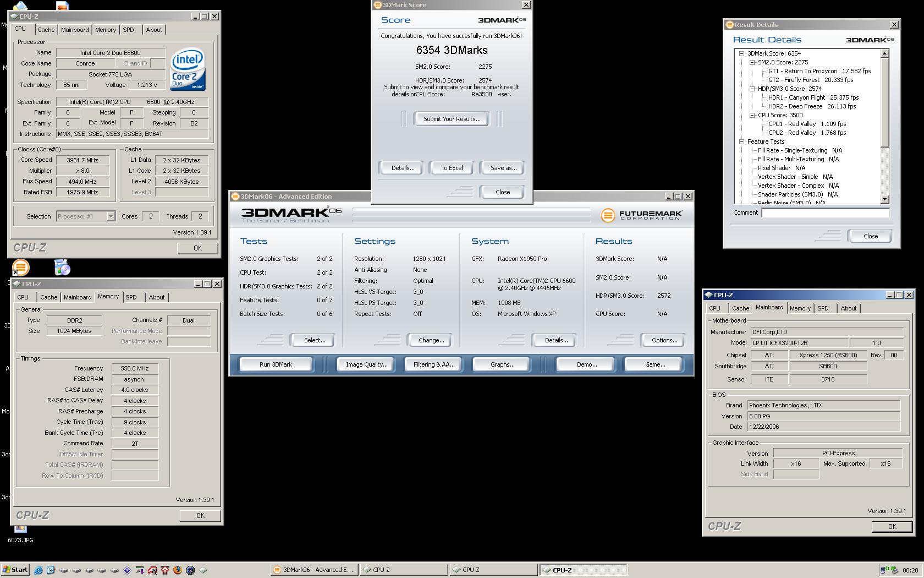Click the blue diamond info icon in quick launch
This screenshot has height=578, width=924.
(127, 570)
